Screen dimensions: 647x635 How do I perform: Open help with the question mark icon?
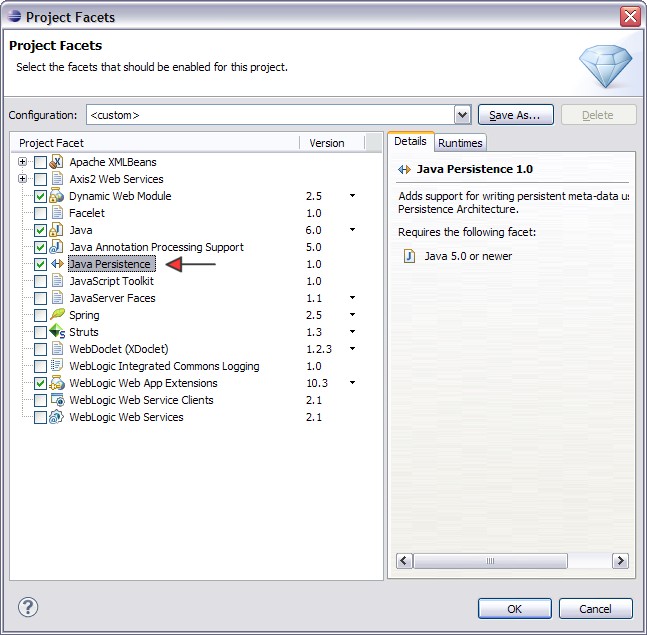pyautogui.click(x=28, y=607)
